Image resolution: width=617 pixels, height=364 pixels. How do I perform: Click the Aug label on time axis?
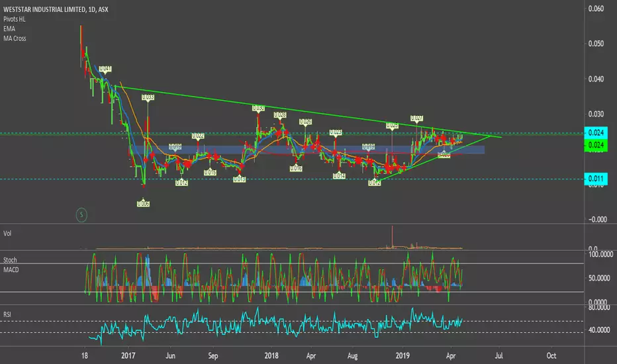pyautogui.click(x=353, y=356)
